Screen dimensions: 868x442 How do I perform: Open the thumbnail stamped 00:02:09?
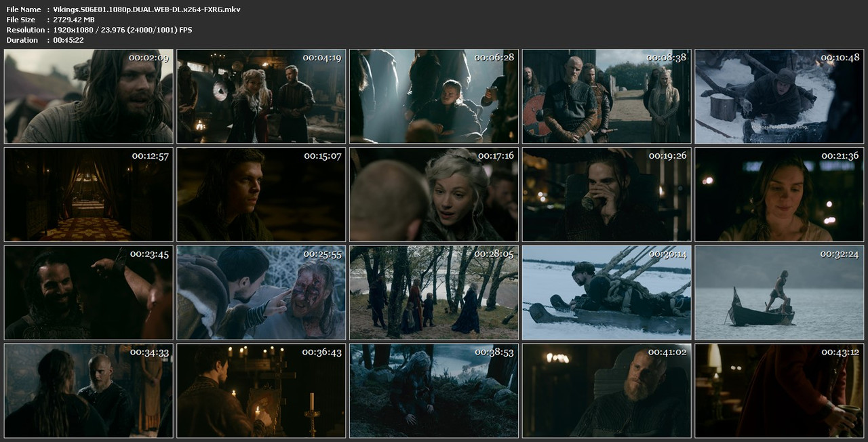coord(89,96)
